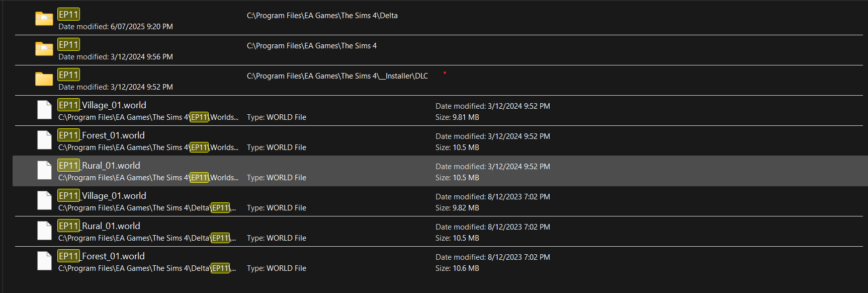Image resolution: width=868 pixels, height=293 pixels.
Task: Select EP11_Village_01.world filename modified 3/12/2024
Action: pos(102,105)
